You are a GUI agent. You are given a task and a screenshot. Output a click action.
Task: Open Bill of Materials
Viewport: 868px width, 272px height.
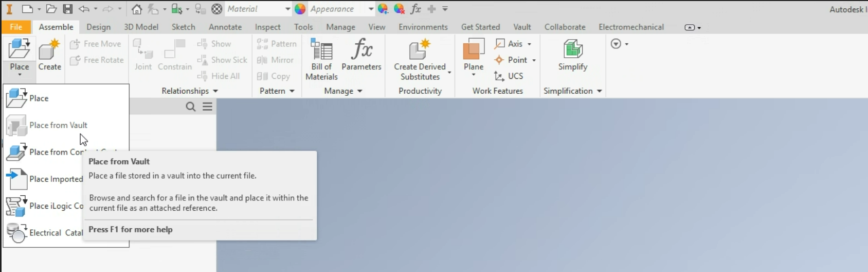pos(321,60)
